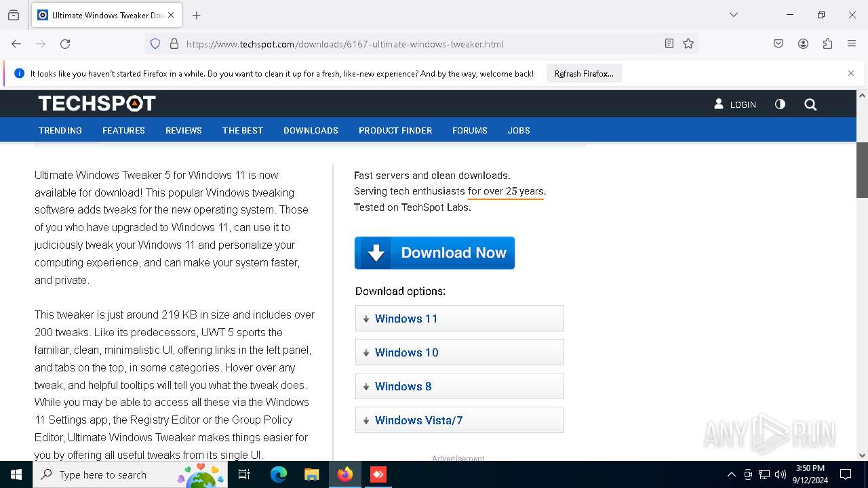Screen dimensions: 868x488
Task: Open the network tray icon
Action: [764, 474]
